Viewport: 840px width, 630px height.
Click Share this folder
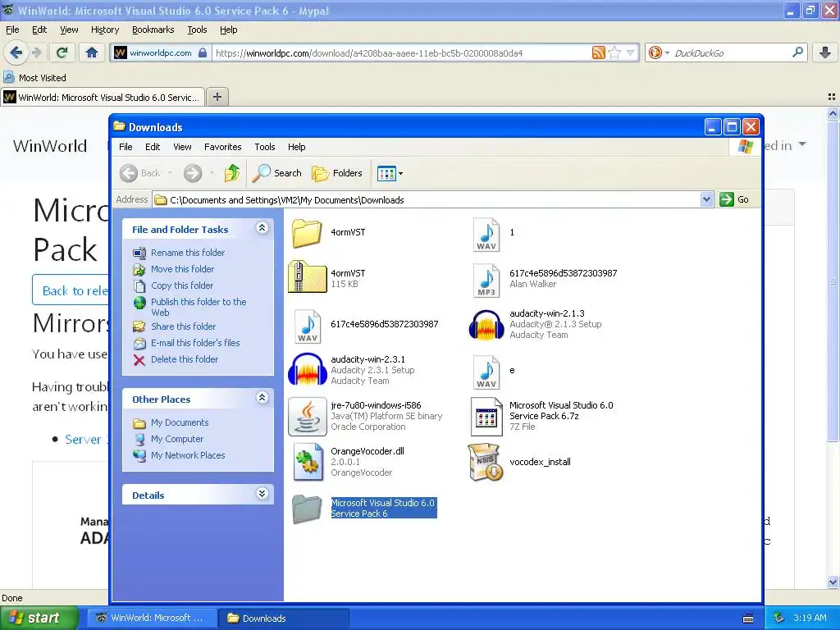point(183,326)
